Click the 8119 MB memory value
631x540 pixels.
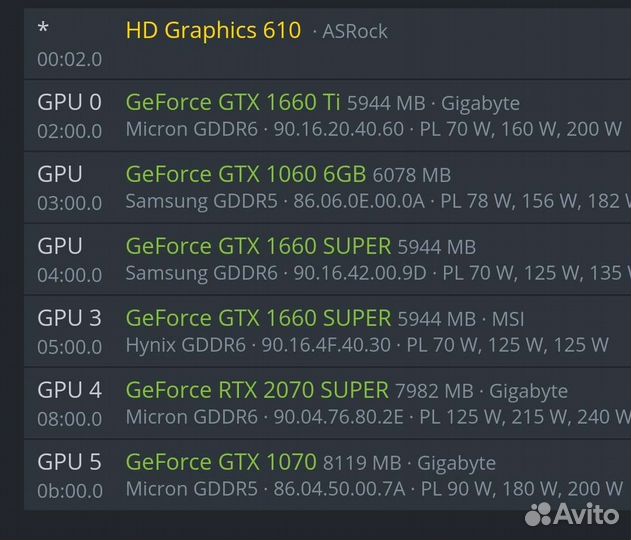[361, 463]
